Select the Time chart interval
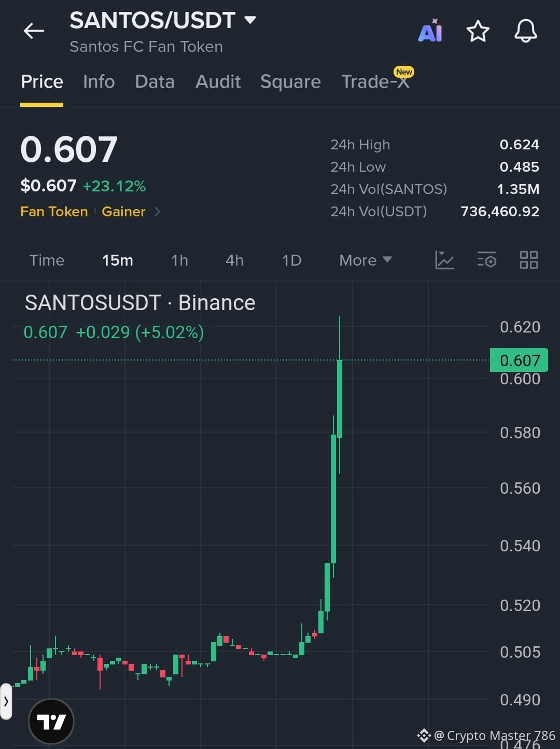This screenshot has height=749, width=560. (47, 260)
